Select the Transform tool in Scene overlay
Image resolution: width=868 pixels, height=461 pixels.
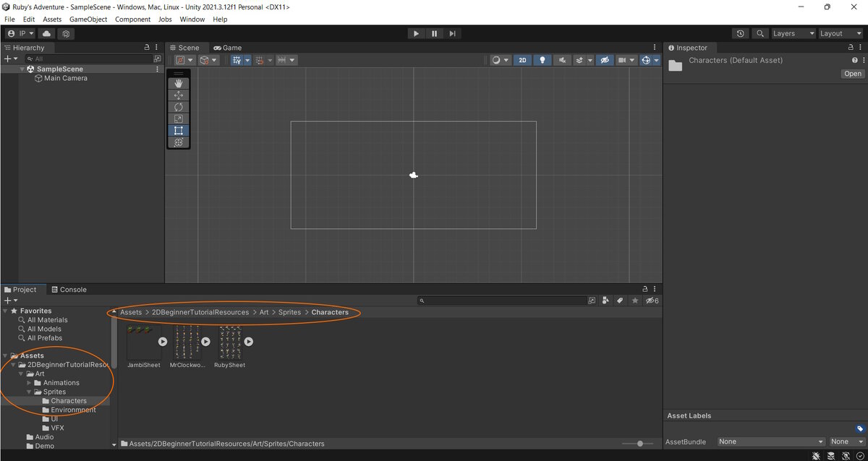[x=179, y=142]
